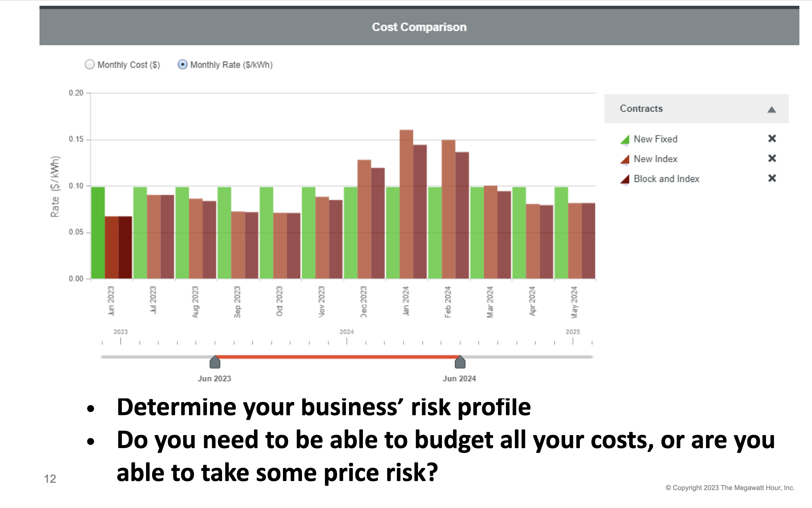The height and width of the screenshot is (508, 812).
Task: Click the Jun 2023 start slider handle
Action: click(215, 362)
